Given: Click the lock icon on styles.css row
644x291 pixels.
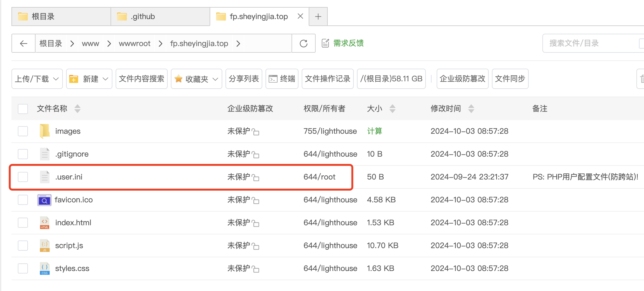Looking at the screenshot, I should [256, 269].
